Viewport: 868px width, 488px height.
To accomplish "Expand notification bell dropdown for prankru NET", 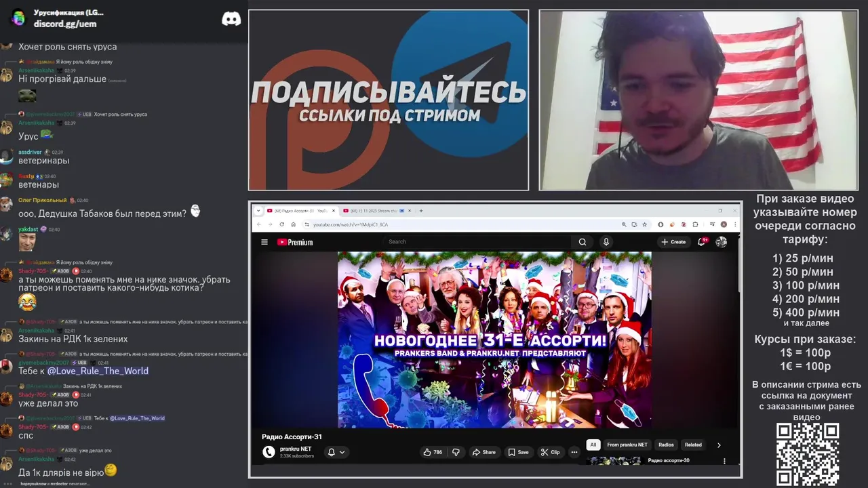I will (342, 452).
